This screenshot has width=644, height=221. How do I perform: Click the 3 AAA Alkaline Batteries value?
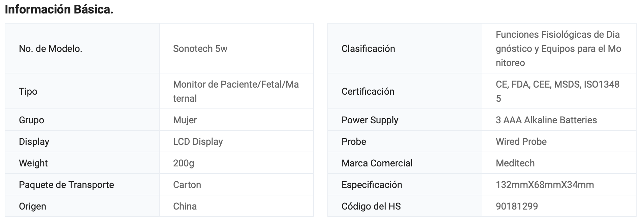coord(546,120)
